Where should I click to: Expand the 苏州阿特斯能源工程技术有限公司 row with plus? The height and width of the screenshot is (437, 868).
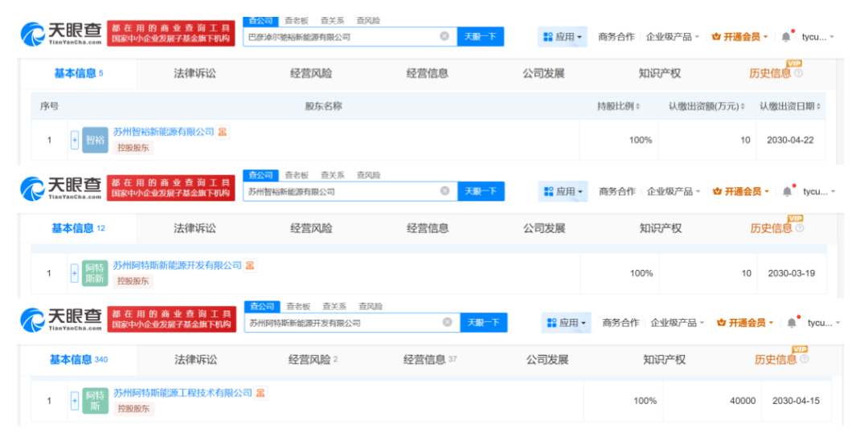pos(75,401)
